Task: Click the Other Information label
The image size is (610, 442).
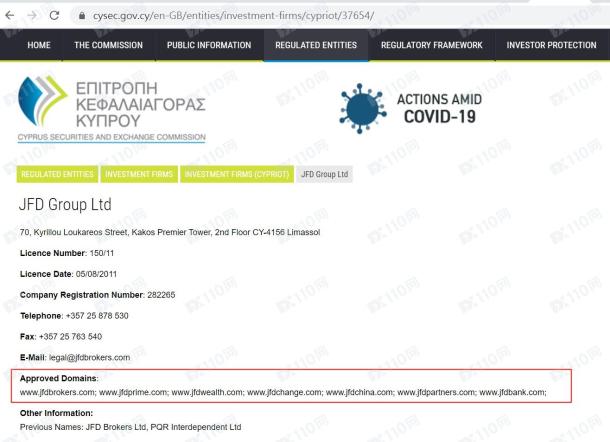Action: (56, 413)
